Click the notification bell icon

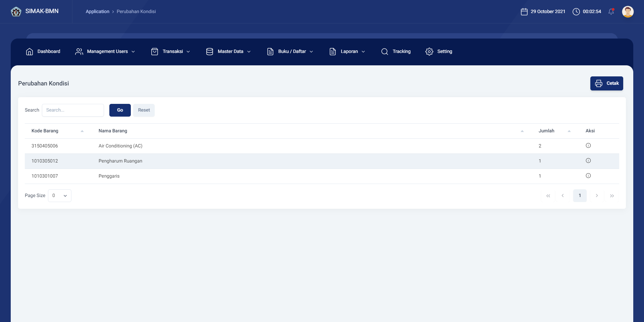pyautogui.click(x=611, y=12)
